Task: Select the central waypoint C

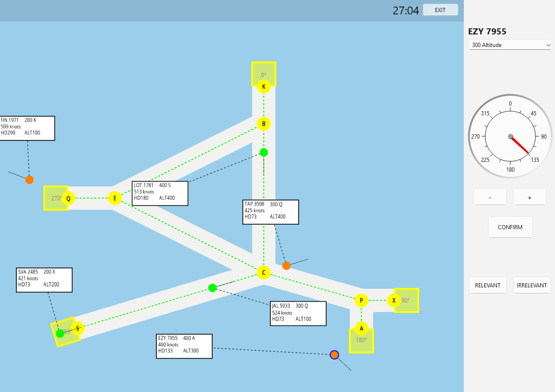Action: (x=263, y=272)
